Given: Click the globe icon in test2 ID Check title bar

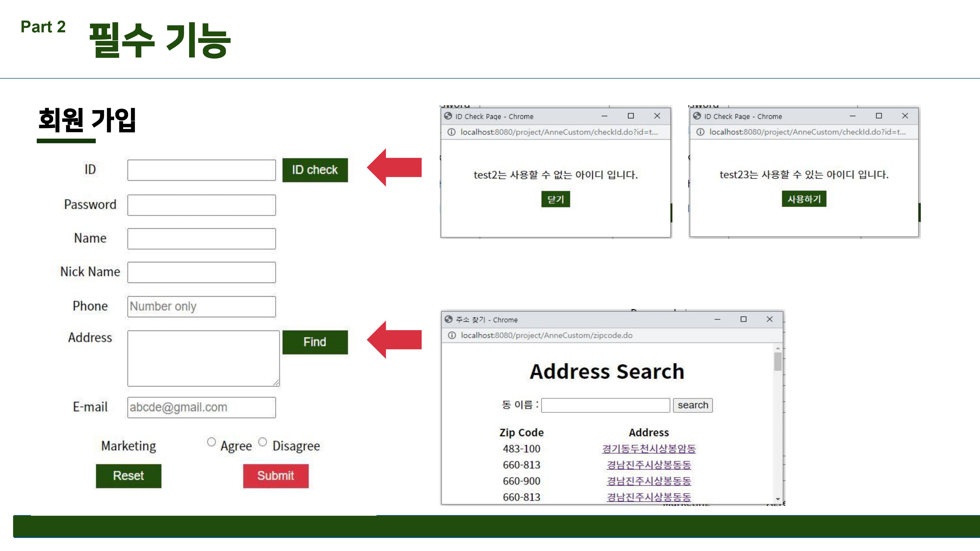Looking at the screenshot, I should click(448, 116).
